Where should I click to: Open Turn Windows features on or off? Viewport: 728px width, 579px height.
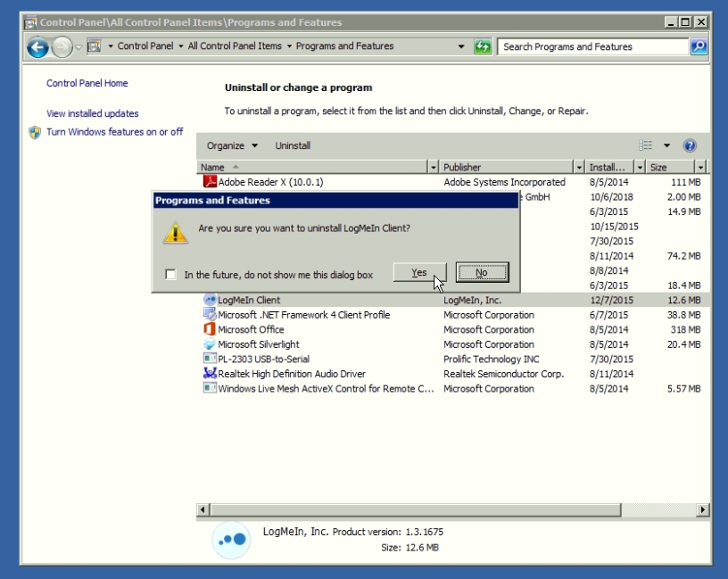tap(115, 132)
